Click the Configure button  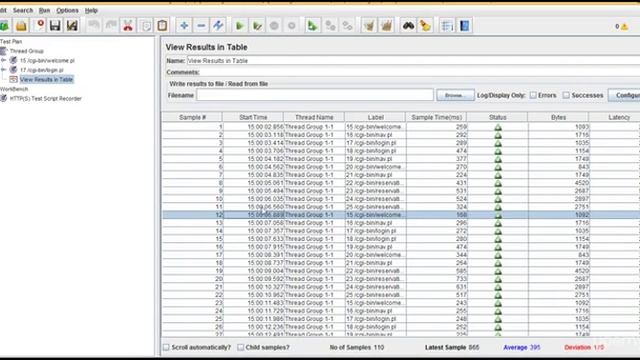coord(624,95)
